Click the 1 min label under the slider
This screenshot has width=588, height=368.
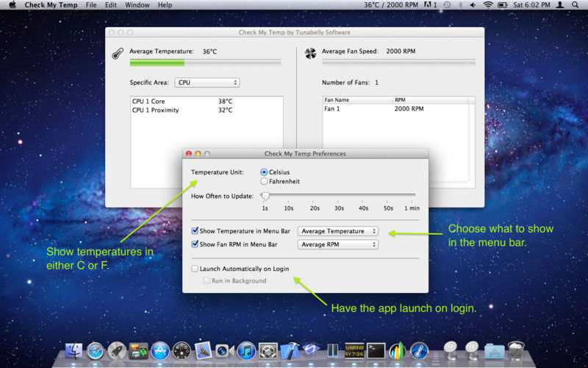click(x=412, y=208)
